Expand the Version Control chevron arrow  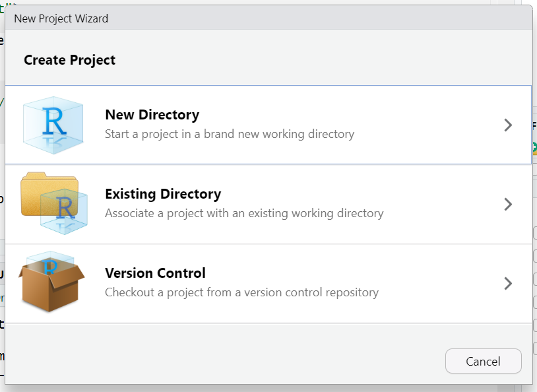click(507, 283)
